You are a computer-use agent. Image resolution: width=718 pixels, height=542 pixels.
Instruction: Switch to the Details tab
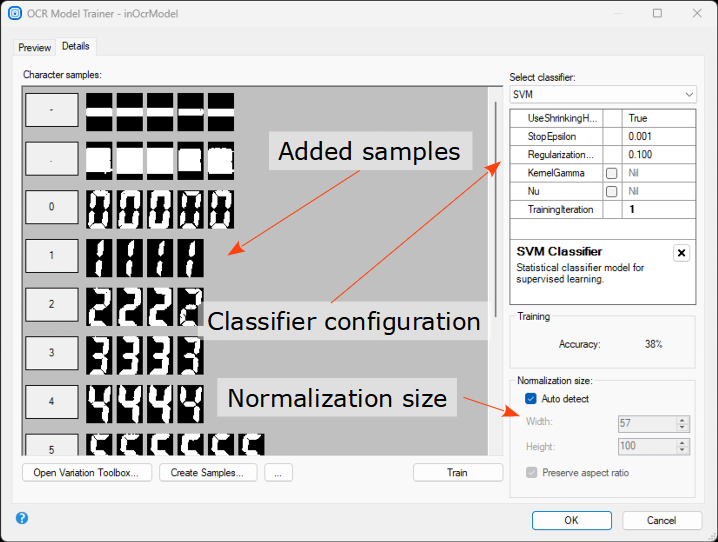[x=75, y=46]
